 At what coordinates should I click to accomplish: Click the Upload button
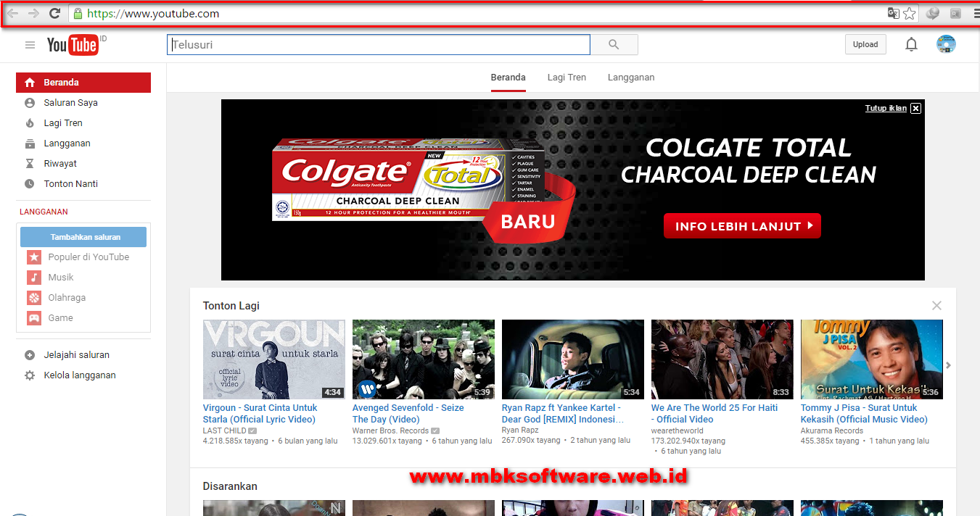tap(865, 45)
